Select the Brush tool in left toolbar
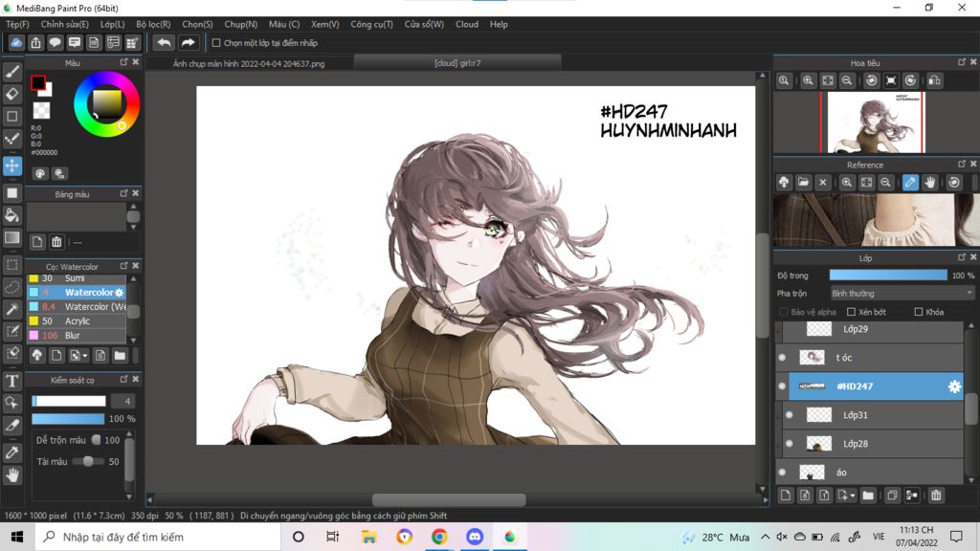This screenshot has height=551, width=980. [x=11, y=72]
